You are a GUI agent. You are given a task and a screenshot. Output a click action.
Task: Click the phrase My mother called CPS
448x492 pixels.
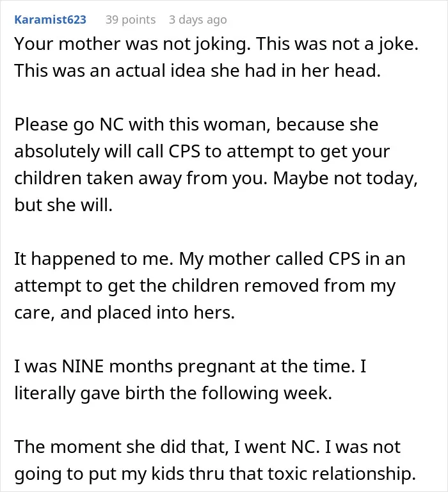(x=269, y=259)
